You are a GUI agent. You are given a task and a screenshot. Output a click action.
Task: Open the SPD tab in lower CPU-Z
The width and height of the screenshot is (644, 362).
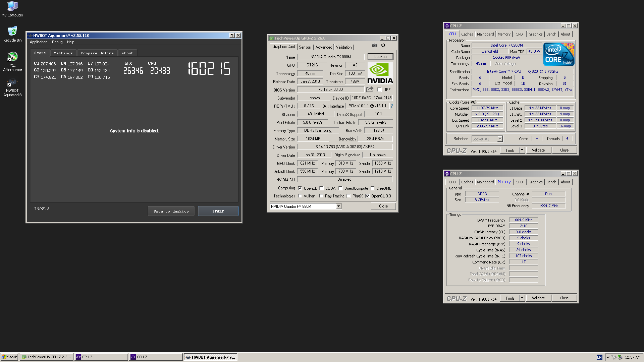tap(519, 182)
